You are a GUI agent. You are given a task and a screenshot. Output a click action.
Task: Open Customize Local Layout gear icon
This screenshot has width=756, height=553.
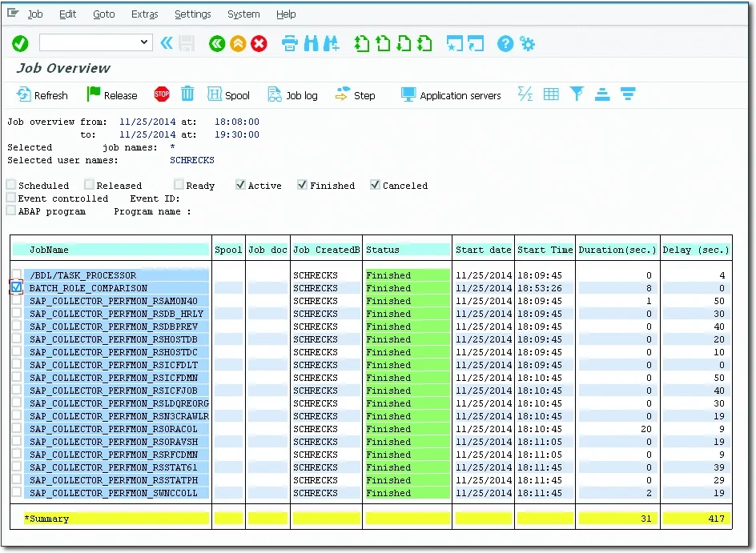(527, 44)
